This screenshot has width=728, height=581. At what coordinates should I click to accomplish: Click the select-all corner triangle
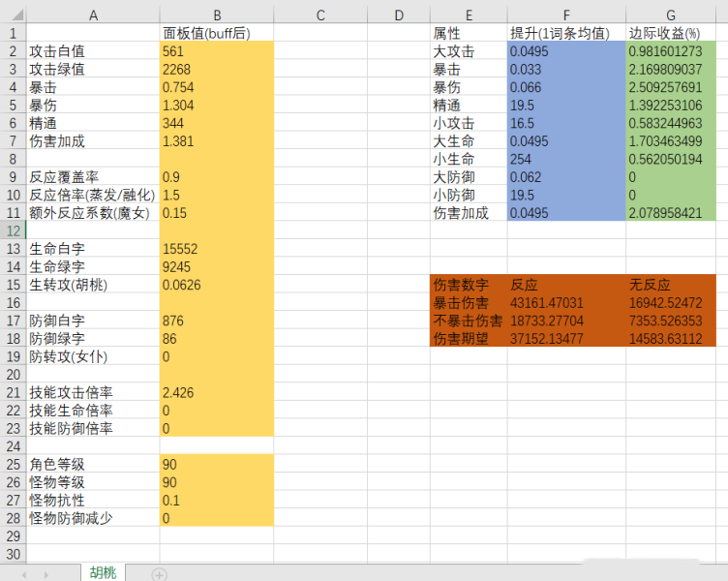coord(16,15)
